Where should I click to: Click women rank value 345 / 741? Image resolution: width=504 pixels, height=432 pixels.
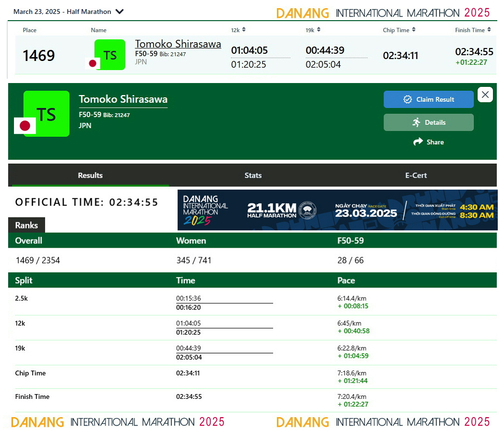click(194, 260)
